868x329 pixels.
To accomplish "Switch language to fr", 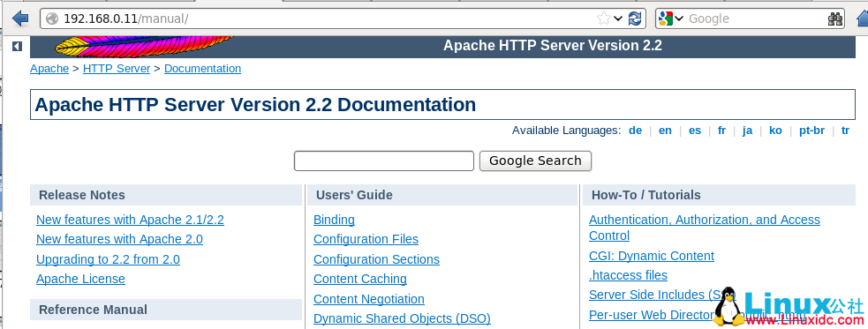I will (721, 131).
